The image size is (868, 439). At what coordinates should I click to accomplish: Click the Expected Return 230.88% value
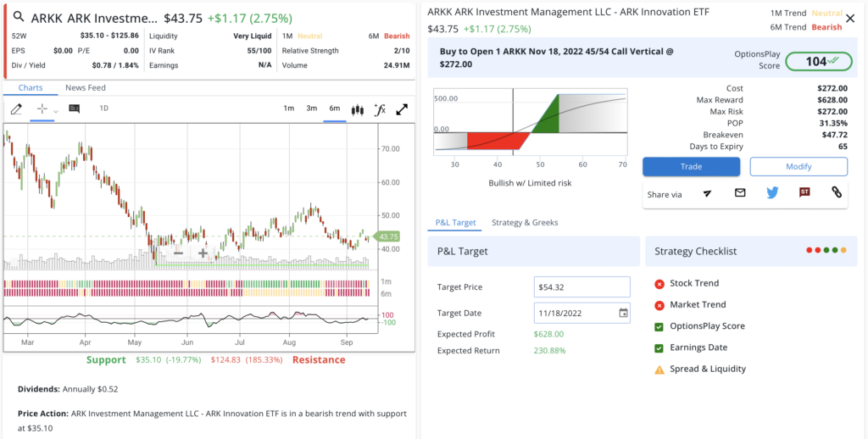[549, 350]
